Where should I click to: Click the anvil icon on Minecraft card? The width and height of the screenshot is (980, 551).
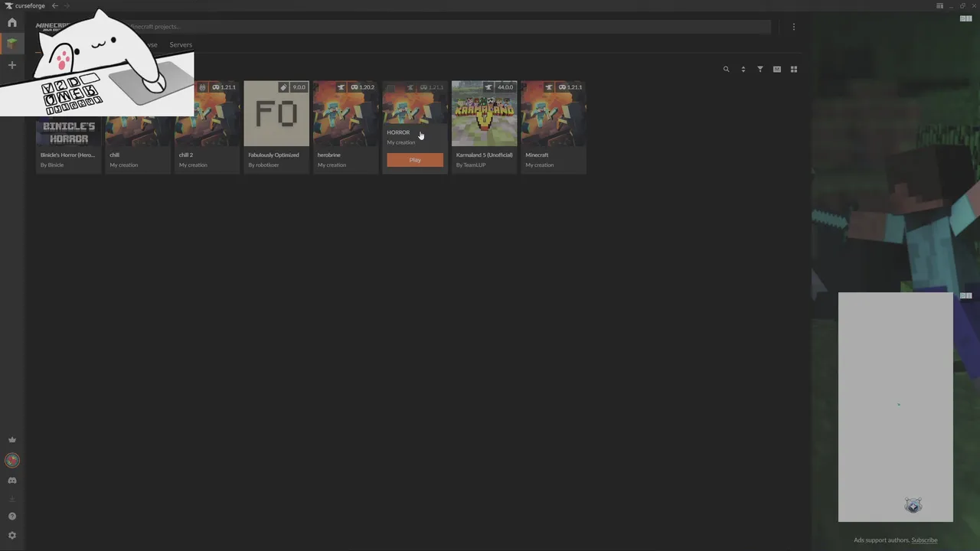coord(549,87)
